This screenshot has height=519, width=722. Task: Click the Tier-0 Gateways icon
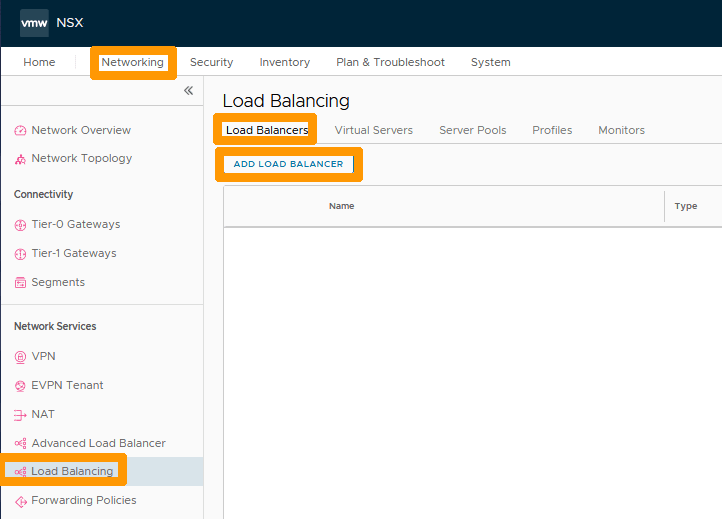(20, 225)
